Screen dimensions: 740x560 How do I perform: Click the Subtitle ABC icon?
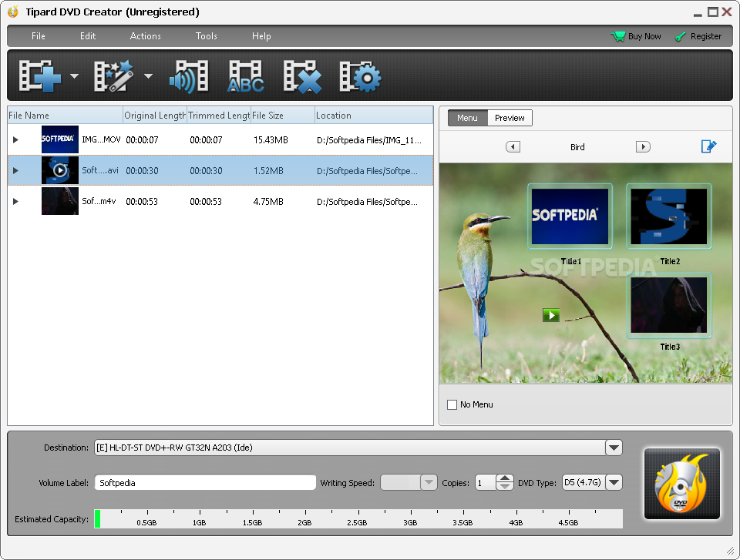[x=245, y=76]
